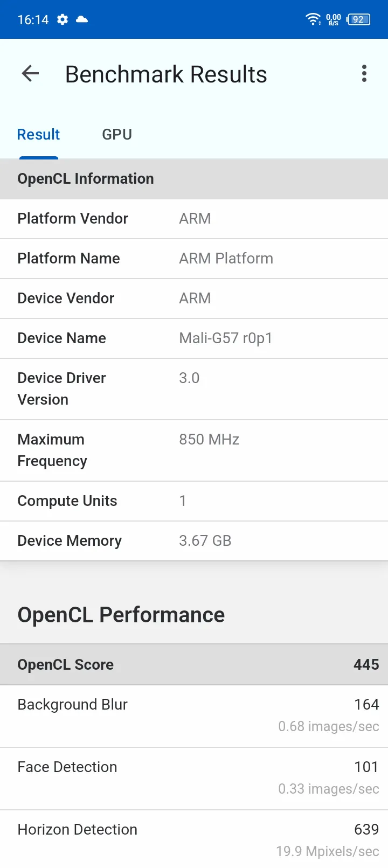Viewport: 388px width, 868px height.
Task: Open the three-dot overflow menu
Action: [364, 74]
